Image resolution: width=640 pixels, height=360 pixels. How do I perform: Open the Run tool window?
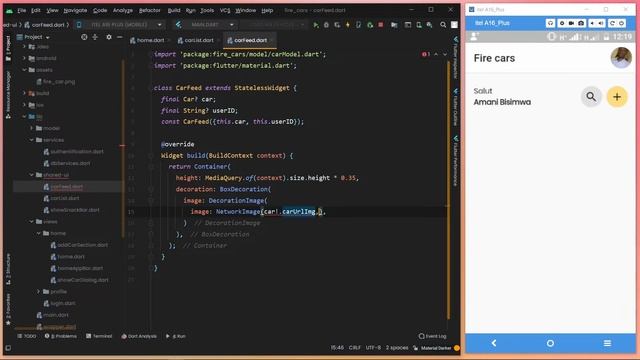point(176,336)
